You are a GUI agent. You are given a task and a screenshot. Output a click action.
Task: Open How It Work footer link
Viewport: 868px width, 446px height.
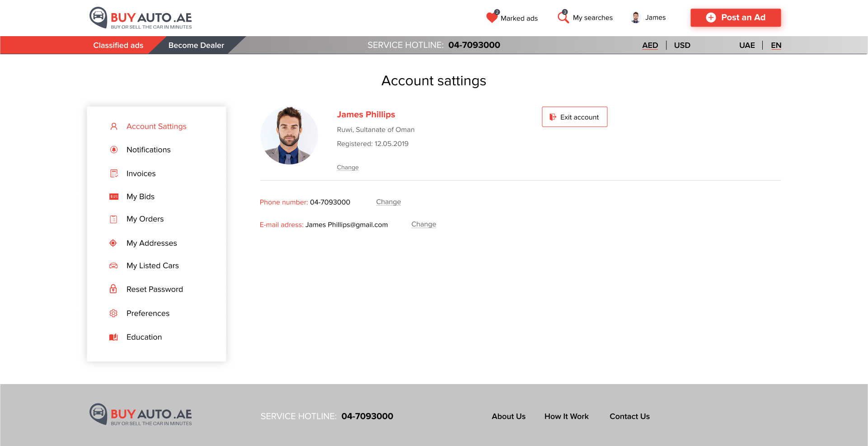pos(567,417)
